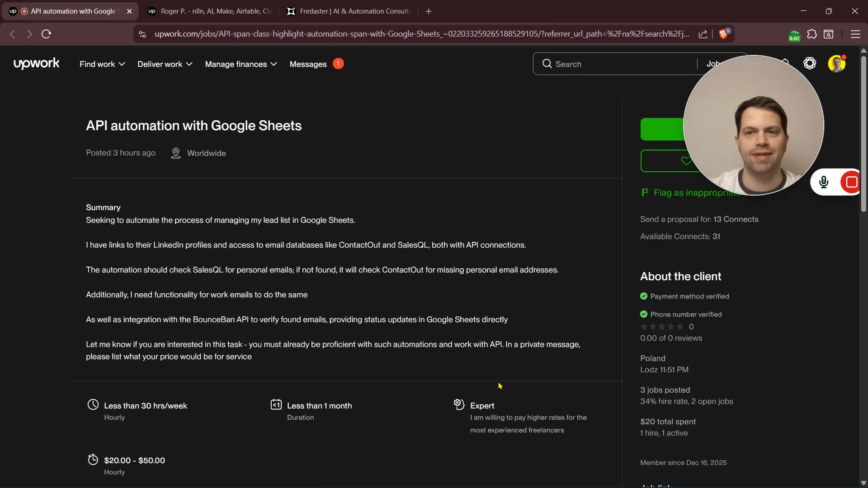
Task: Expand the Manage finances dropdown
Action: coord(241,64)
